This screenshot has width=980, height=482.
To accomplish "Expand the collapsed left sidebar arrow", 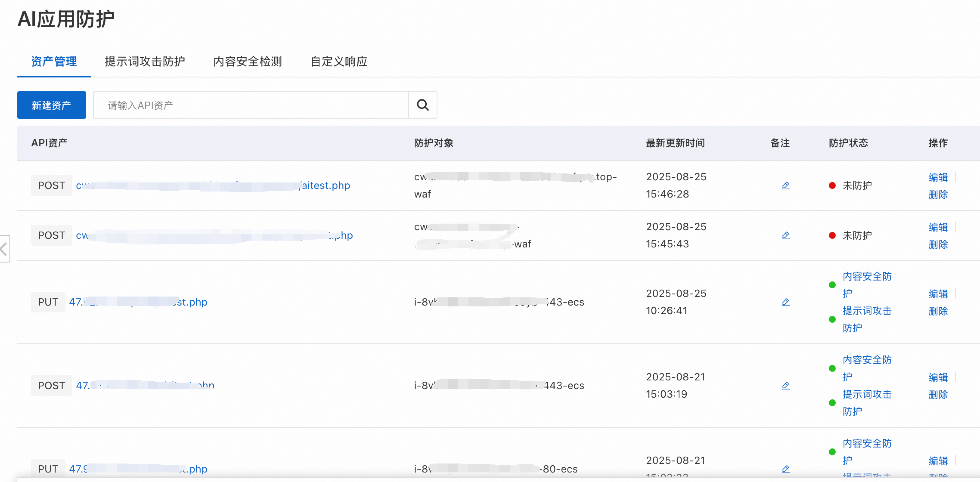I will (x=5, y=249).
